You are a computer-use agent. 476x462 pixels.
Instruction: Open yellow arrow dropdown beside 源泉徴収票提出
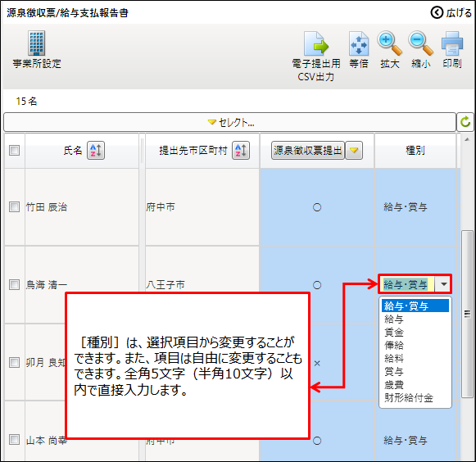tap(354, 150)
